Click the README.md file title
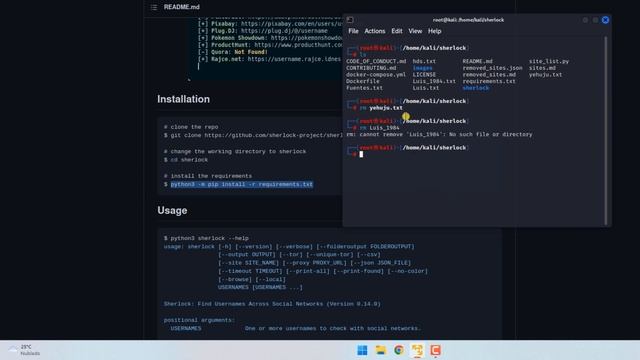The height and width of the screenshot is (360, 640). click(182, 7)
